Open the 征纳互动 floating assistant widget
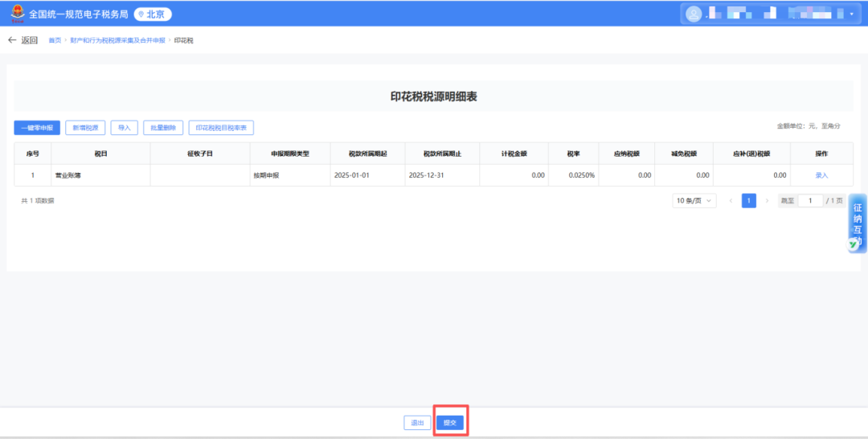 [857, 224]
